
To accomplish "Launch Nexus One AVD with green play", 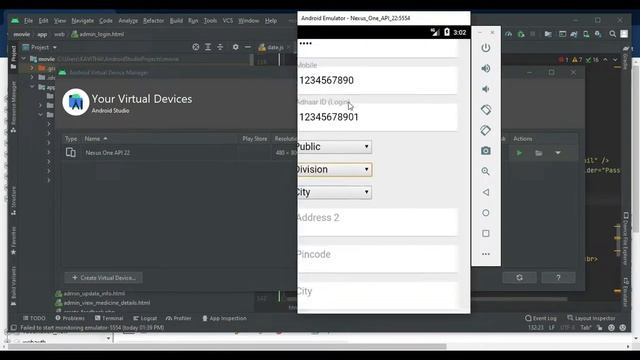I will tap(519, 153).
